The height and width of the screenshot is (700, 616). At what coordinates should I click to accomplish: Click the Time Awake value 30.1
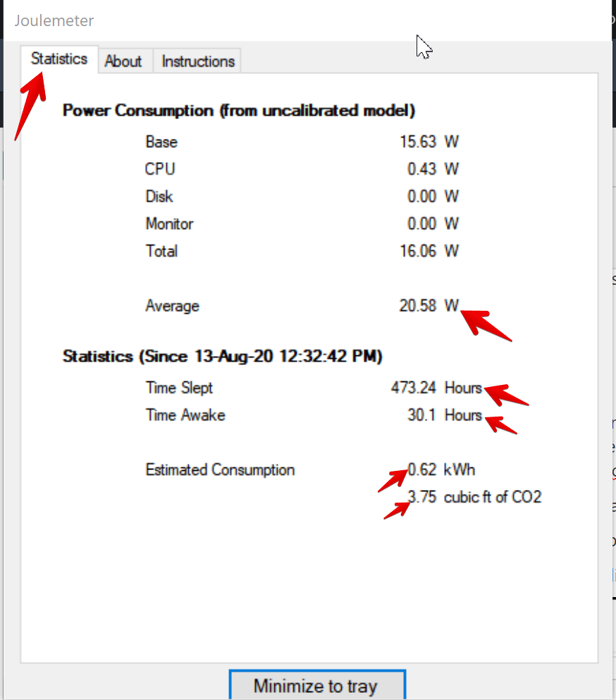pyautogui.click(x=421, y=415)
